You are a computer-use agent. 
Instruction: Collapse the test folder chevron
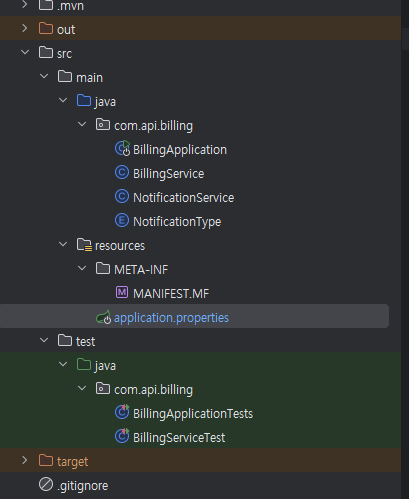(x=44, y=340)
